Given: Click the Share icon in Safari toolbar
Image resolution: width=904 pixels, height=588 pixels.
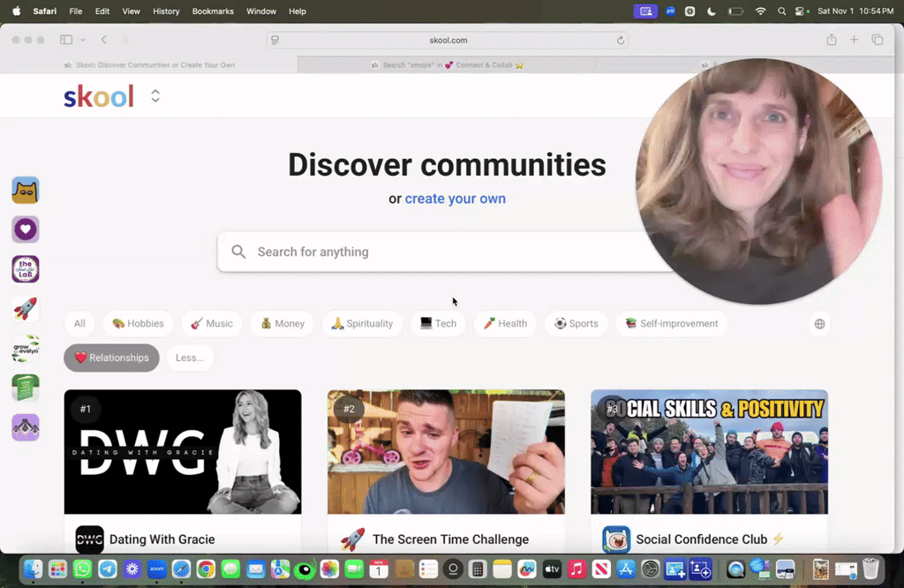Looking at the screenshot, I should pyautogui.click(x=831, y=40).
